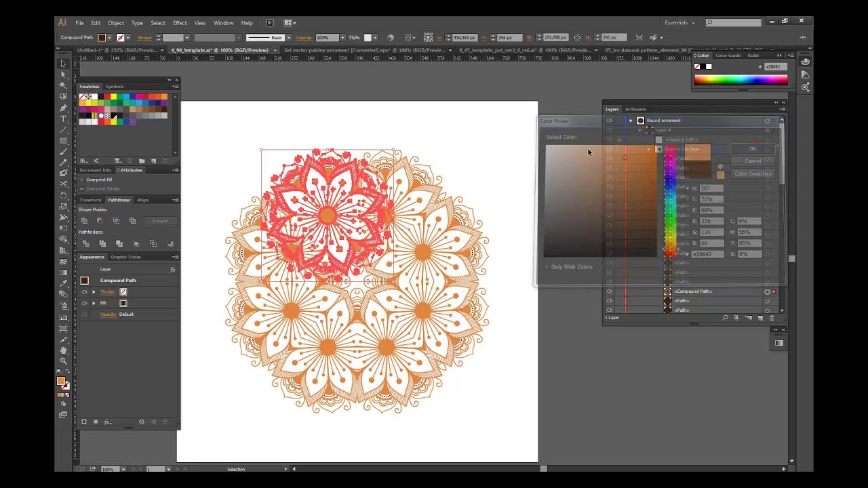Click the Search field in the title bar
The width and height of the screenshot is (868, 488).
(x=734, y=22)
